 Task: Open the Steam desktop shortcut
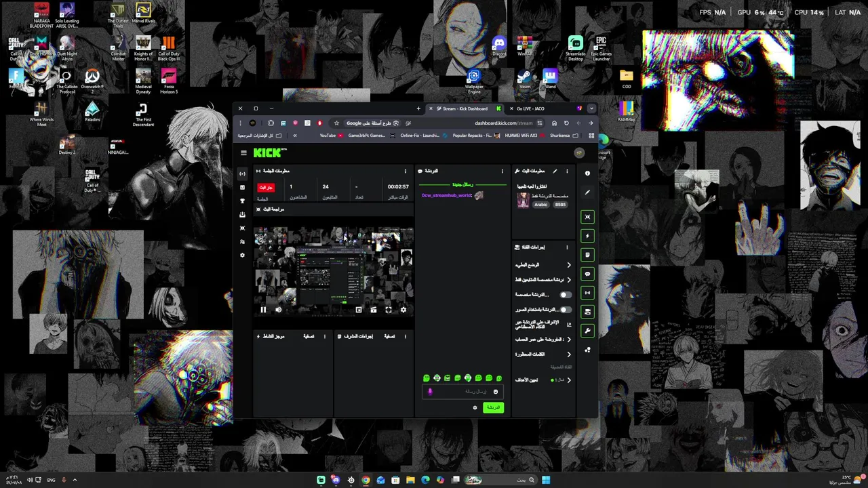(525, 79)
